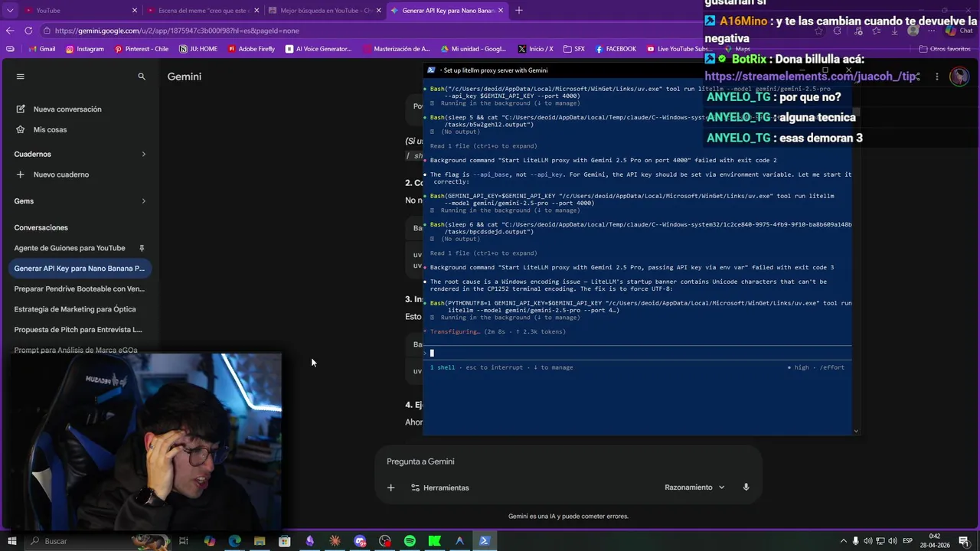The height and width of the screenshot is (551, 980).
Task: Click the plus attach button in prompt box
Action: tap(390, 487)
